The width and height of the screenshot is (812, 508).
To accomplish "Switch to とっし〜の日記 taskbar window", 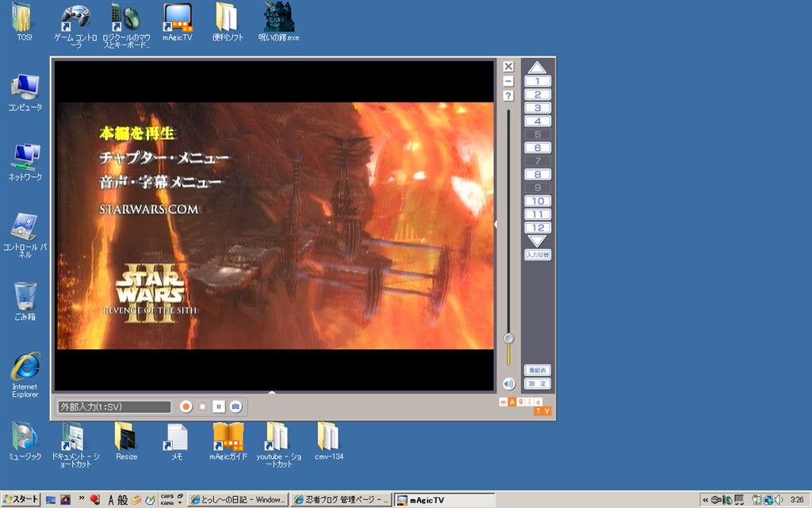I will [237, 500].
